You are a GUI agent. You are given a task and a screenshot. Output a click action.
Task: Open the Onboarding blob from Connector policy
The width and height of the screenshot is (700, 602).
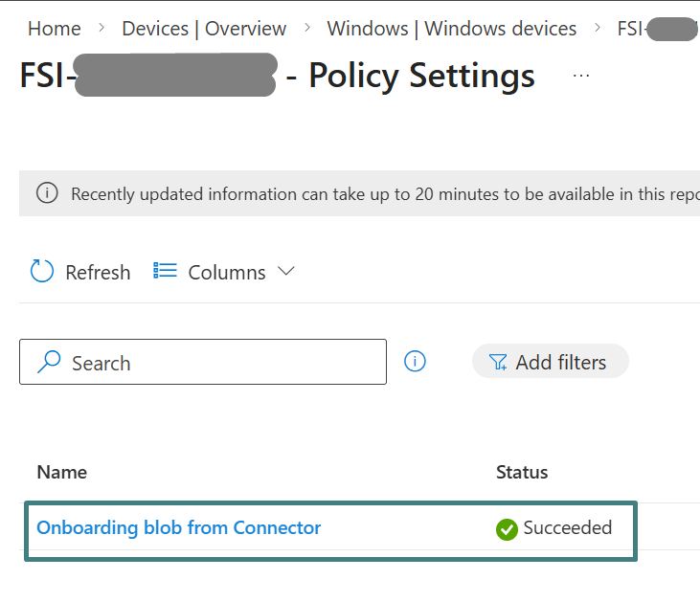tap(178, 527)
